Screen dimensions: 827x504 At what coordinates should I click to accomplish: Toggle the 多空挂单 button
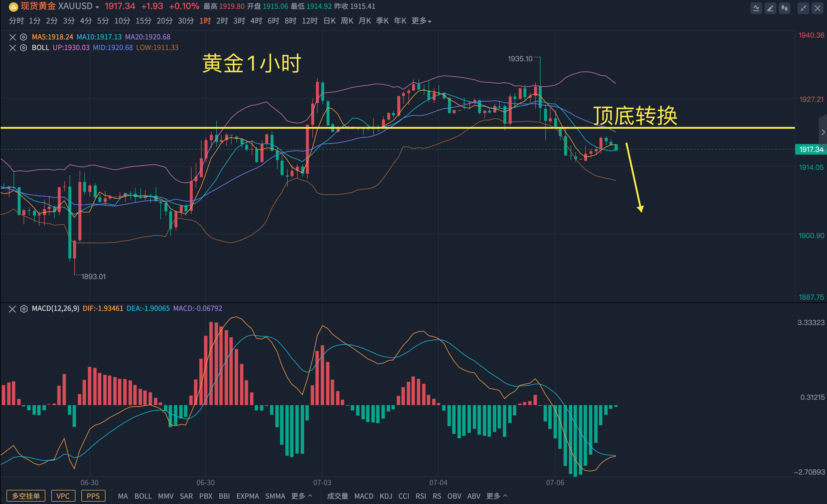coord(26,496)
